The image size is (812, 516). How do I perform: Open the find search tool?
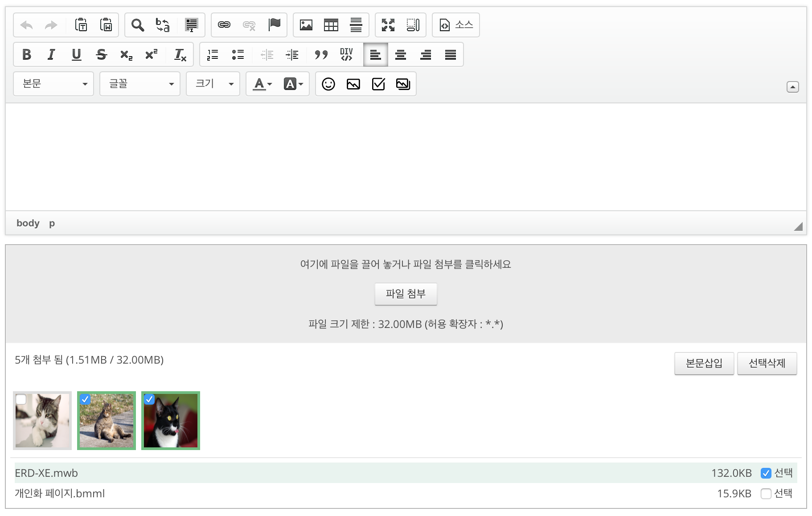click(x=138, y=25)
